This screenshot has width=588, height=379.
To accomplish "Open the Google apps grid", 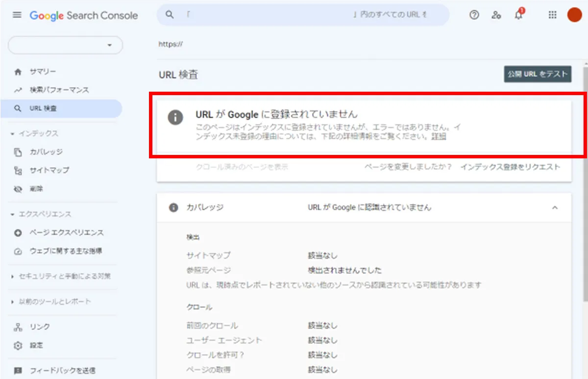I will [x=553, y=15].
